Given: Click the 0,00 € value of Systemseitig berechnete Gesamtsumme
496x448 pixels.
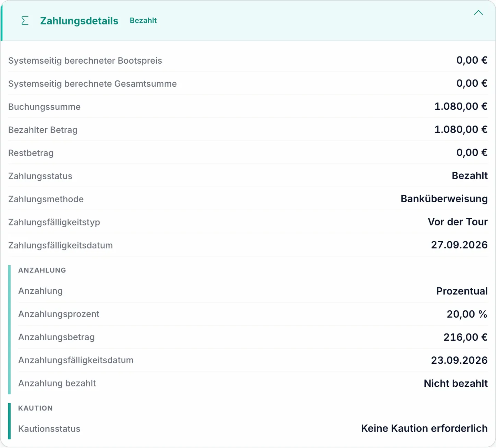Looking at the screenshot, I should (472, 83).
